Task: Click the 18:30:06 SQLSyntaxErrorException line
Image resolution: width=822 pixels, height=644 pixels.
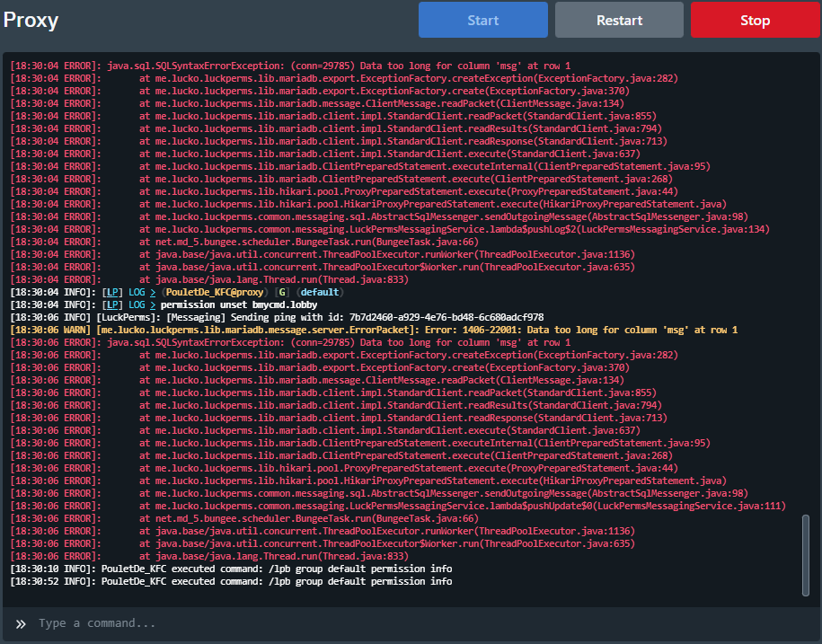Action: 290,342
